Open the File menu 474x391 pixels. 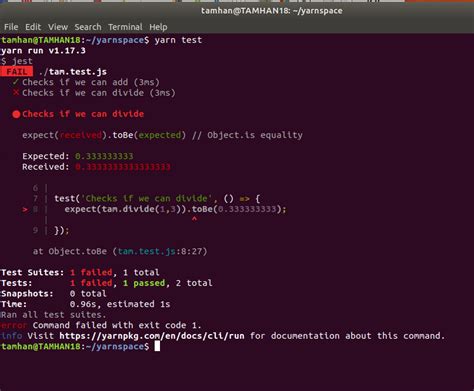[11, 27]
